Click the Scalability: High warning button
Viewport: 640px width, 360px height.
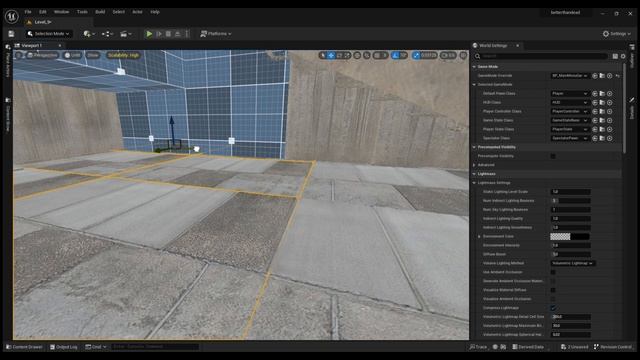click(123, 55)
